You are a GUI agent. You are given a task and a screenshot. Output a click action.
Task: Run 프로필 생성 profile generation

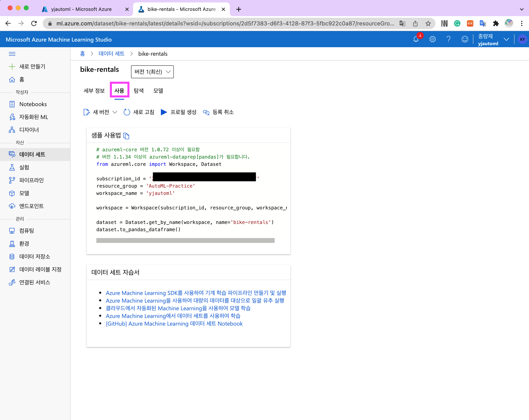tap(179, 112)
